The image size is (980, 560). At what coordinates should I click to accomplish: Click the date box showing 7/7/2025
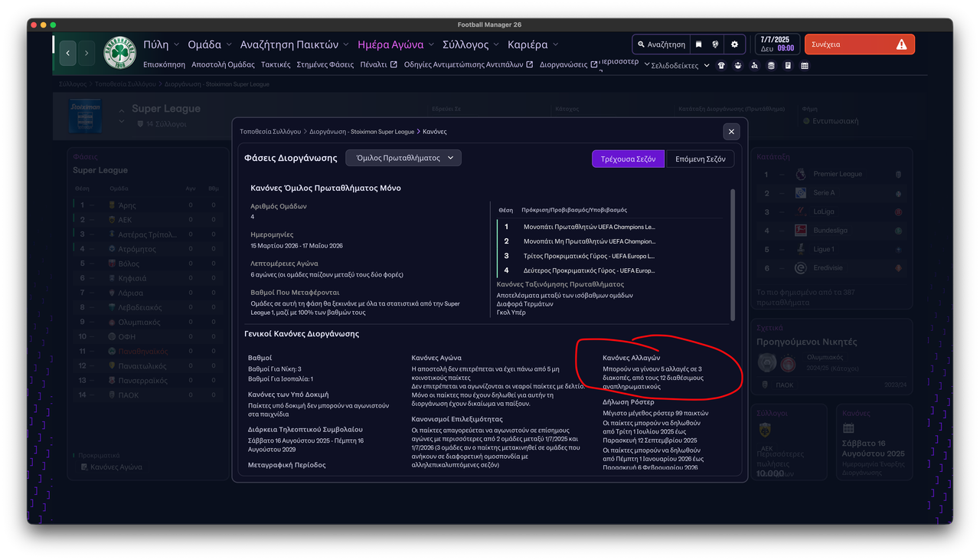[777, 44]
